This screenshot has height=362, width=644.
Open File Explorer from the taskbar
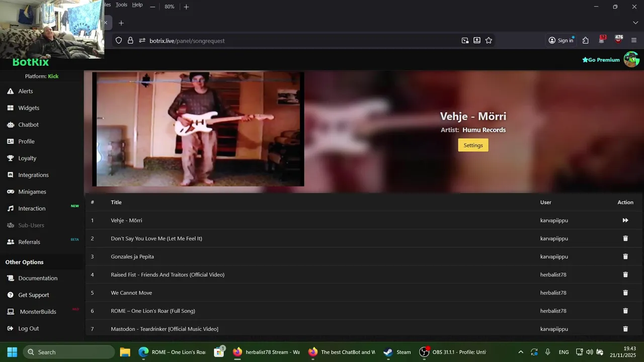(125, 352)
